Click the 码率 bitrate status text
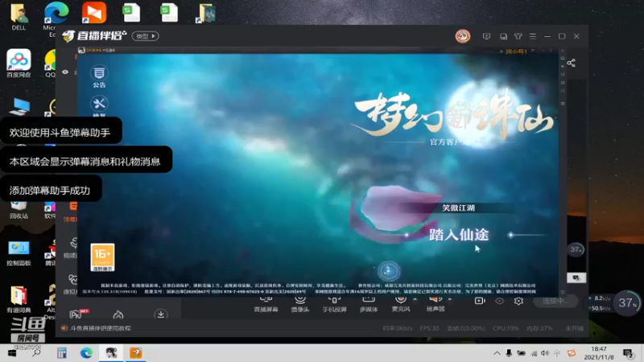 pyautogui.click(x=398, y=328)
